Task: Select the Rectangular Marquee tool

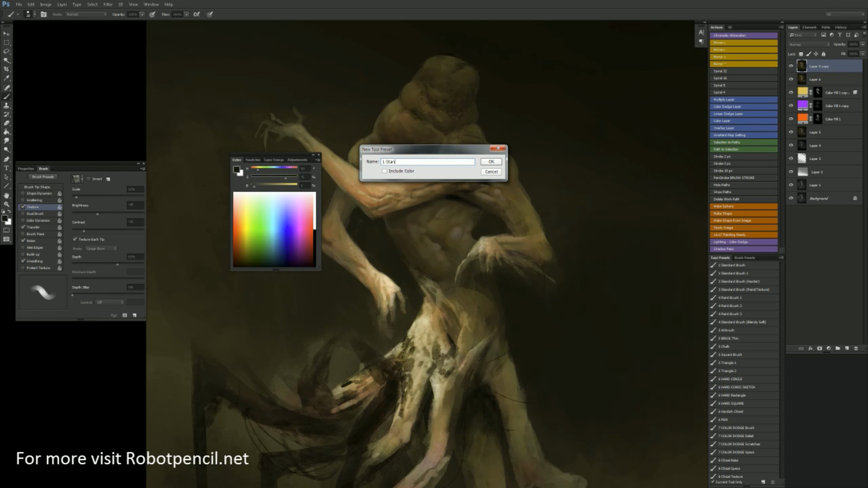Action: tap(6, 42)
